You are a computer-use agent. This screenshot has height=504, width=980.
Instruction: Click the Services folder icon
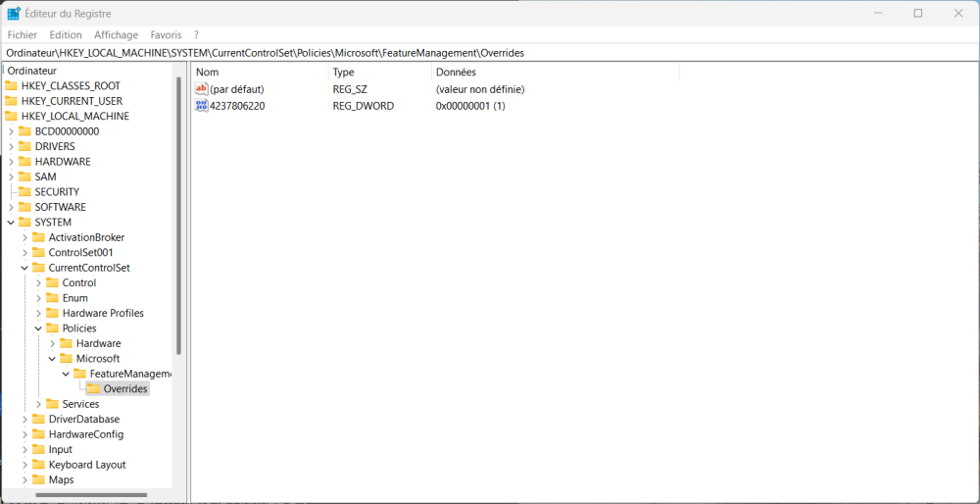tap(52, 404)
